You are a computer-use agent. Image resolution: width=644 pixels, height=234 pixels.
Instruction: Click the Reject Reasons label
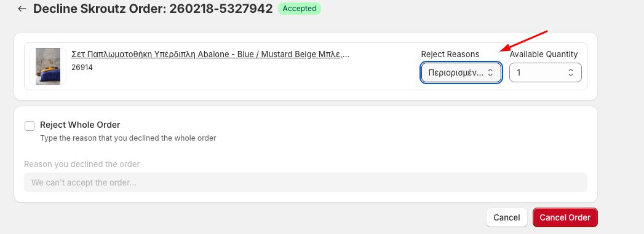[x=450, y=54]
